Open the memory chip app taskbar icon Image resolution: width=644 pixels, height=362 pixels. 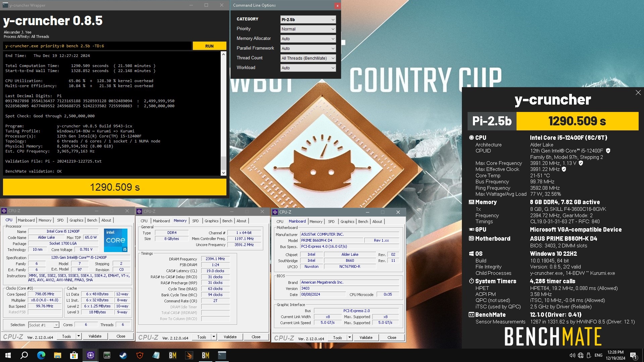coord(107,355)
